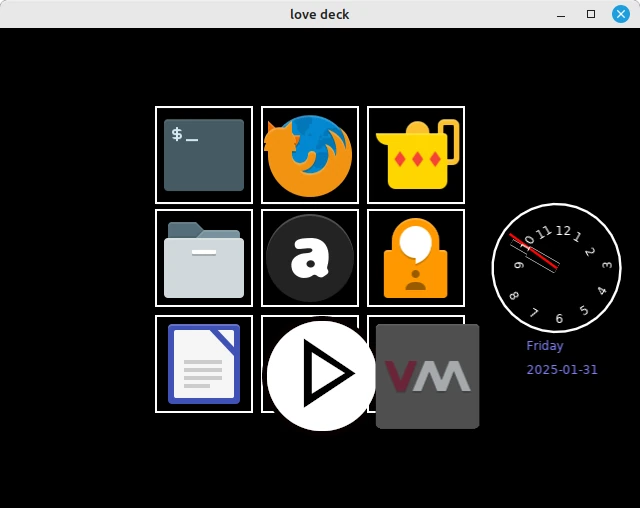Click the white play button icon
Viewport: 640px width, 508px height.
(x=321, y=375)
